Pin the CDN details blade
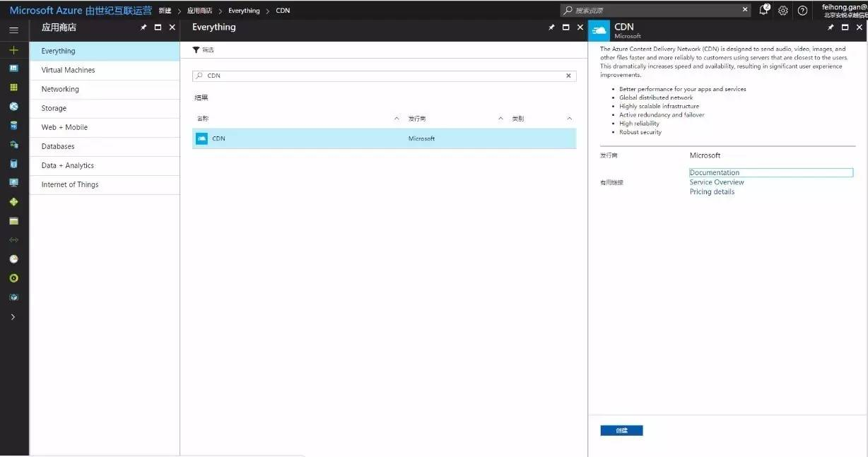The width and height of the screenshot is (868, 457). pyautogui.click(x=831, y=28)
